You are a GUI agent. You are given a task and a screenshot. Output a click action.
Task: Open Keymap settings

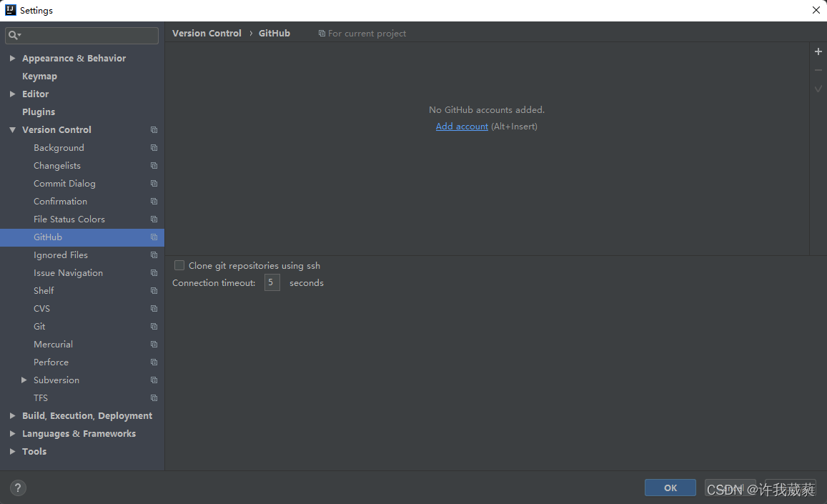39,76
